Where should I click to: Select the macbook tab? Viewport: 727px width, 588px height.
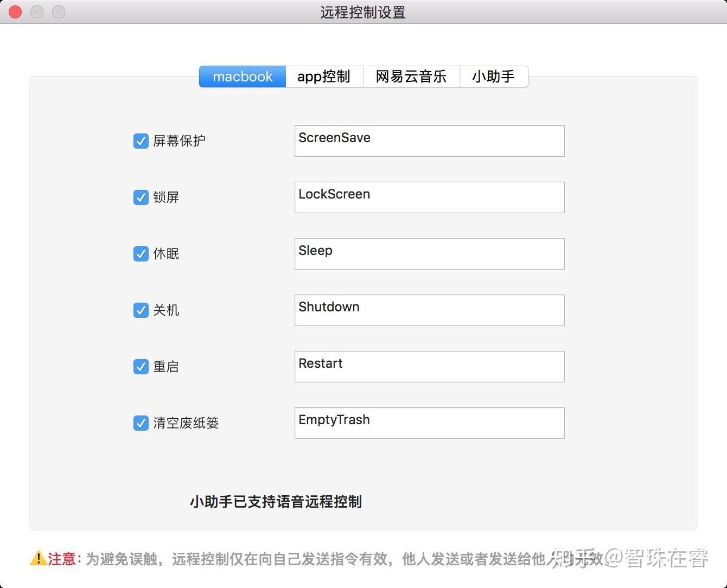(243, 76)
